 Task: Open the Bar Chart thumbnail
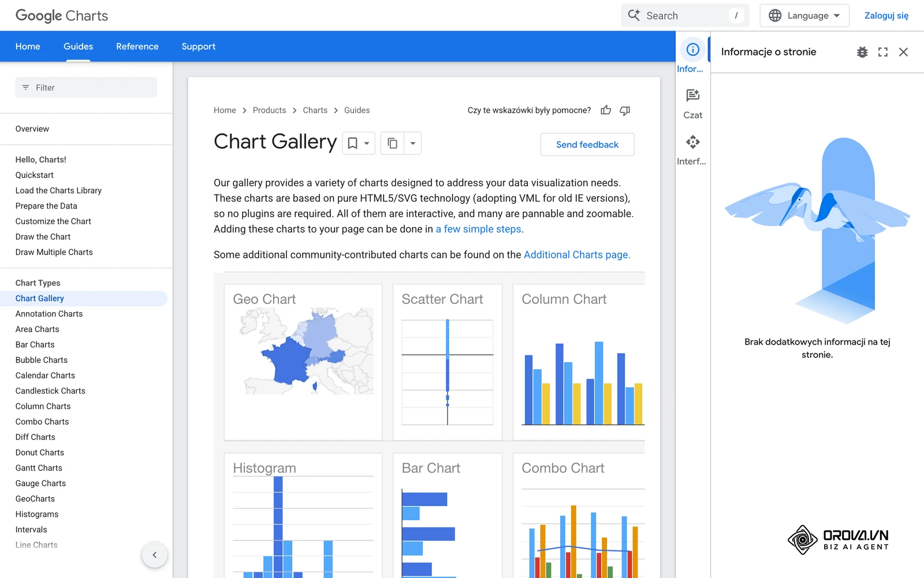448,516
